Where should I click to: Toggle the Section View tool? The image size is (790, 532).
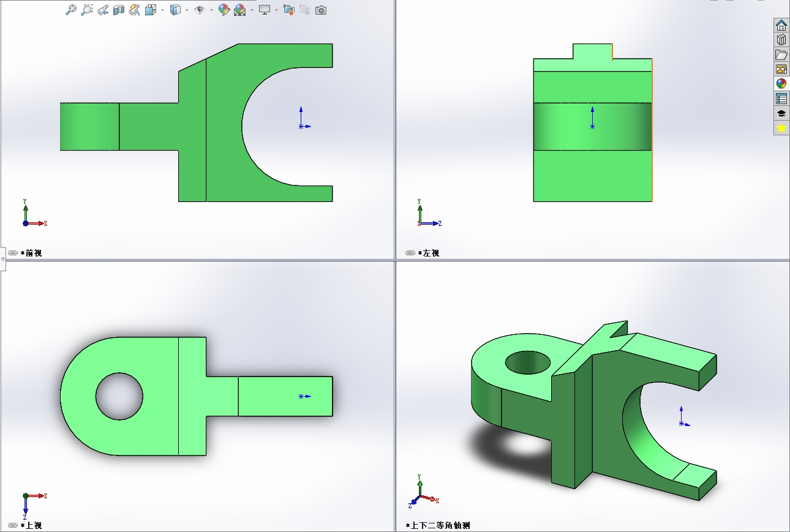[x=119, y=10]
